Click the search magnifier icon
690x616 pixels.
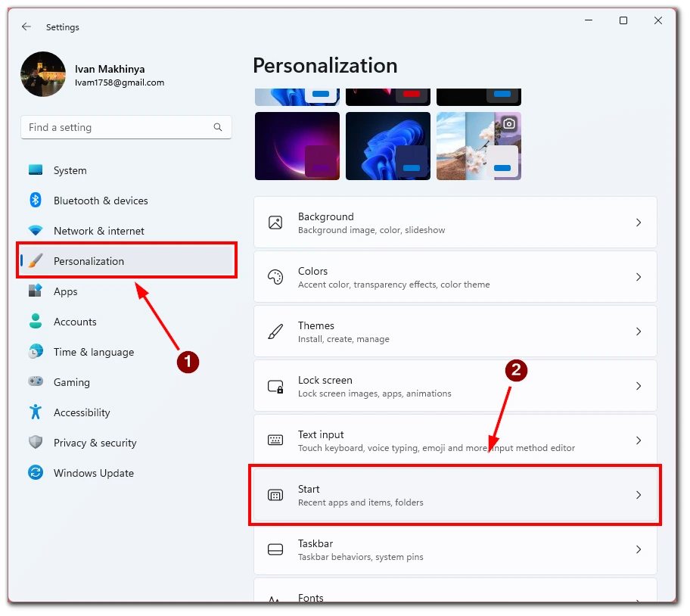(218, 127)
